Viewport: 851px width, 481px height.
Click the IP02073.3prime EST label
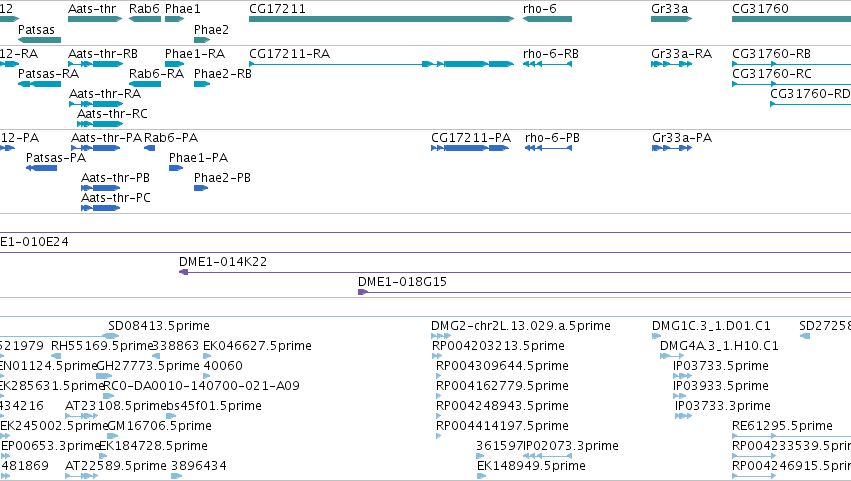point(571,446)
